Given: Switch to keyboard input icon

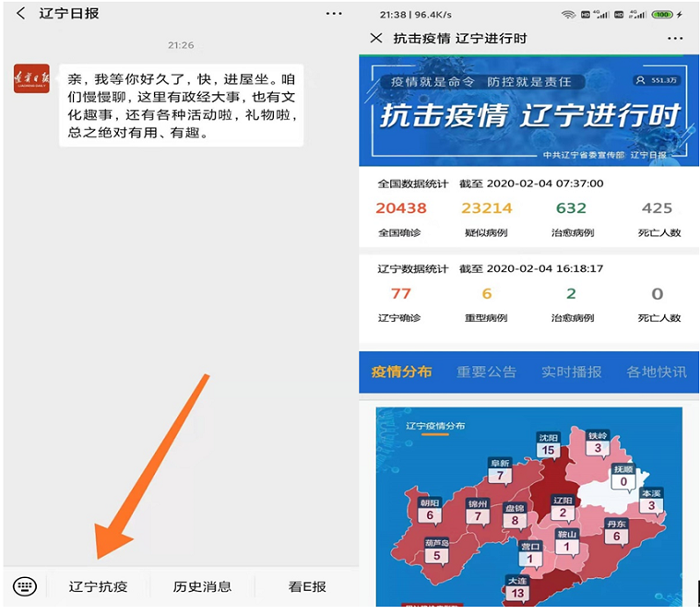Looking at the screenshot, I should click(24, 586).
